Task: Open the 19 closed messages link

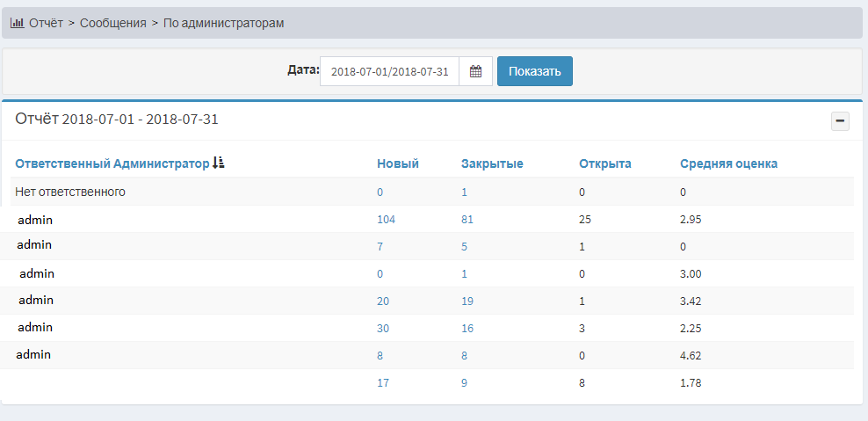Action: pos(467,301)
